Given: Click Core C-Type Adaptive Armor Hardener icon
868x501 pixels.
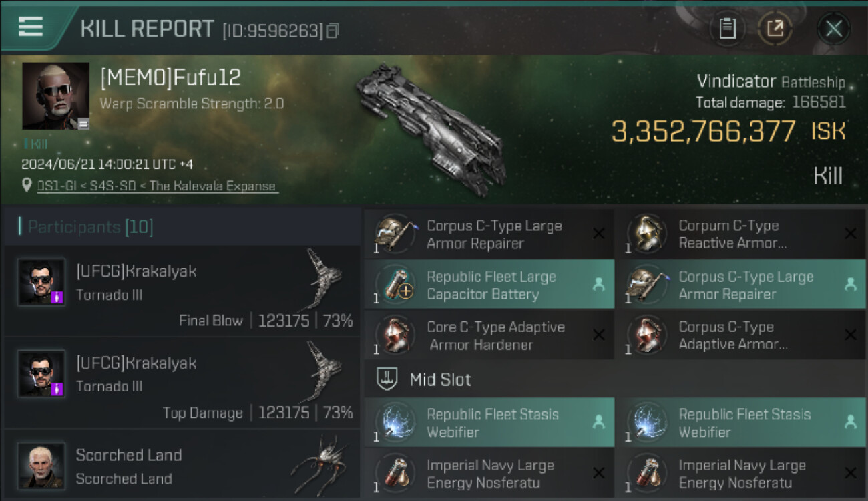Looking at the screenshot, I should (x=395, y=335).
